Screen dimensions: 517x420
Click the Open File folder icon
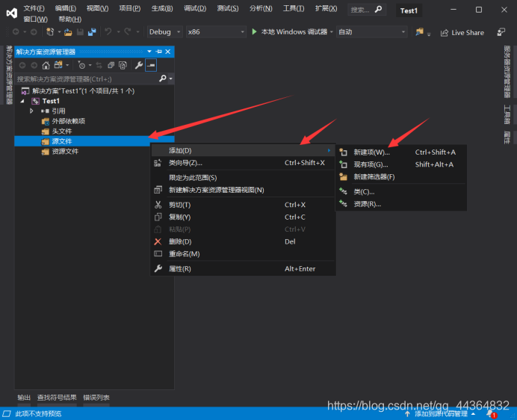click(x=68, y=32)
